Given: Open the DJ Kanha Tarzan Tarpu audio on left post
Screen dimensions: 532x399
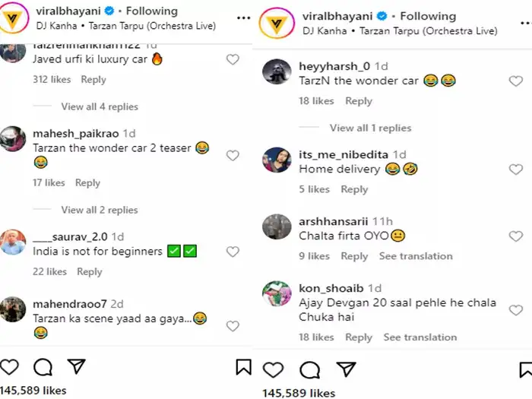Looking at the screenshot, I should [125, 26].
